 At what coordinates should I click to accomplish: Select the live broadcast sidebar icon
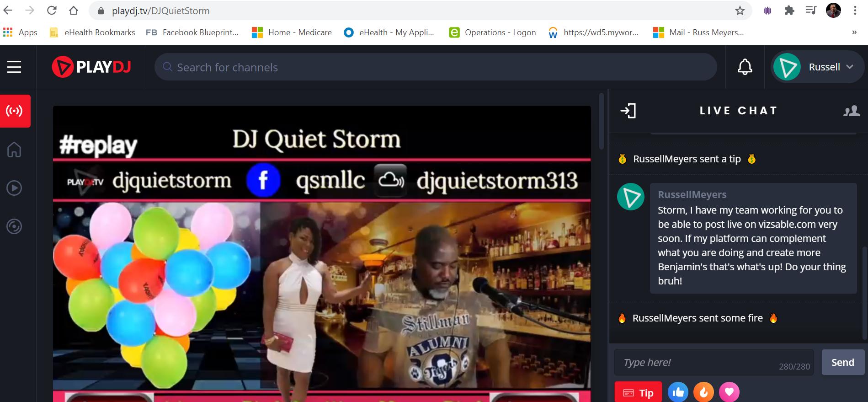point(15,111)
